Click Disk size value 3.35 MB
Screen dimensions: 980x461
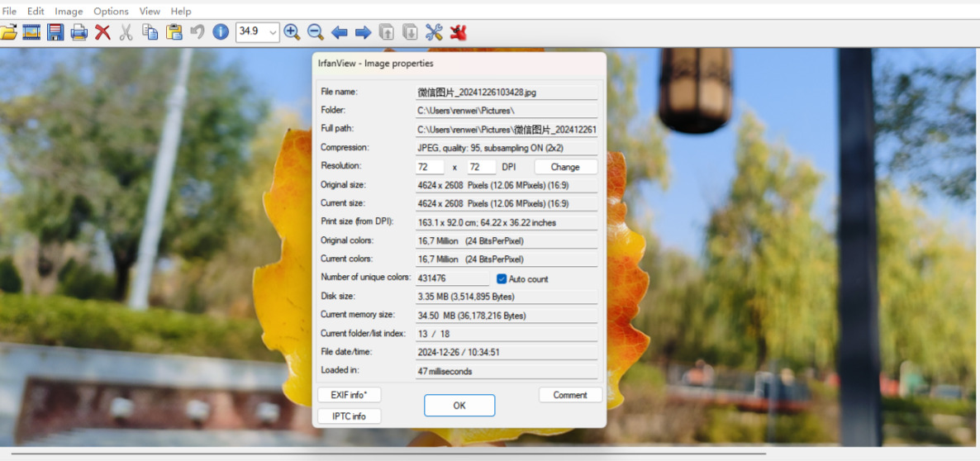pos(507,297)
